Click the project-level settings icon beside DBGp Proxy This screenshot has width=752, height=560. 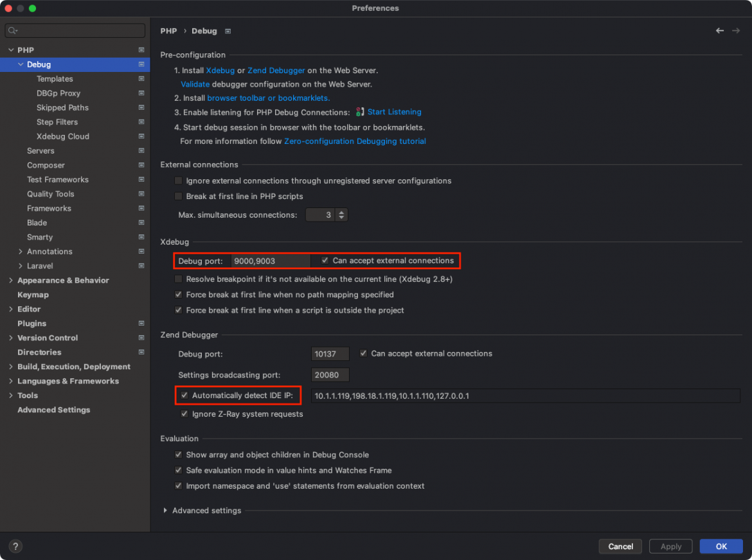(x=141, y=93)
